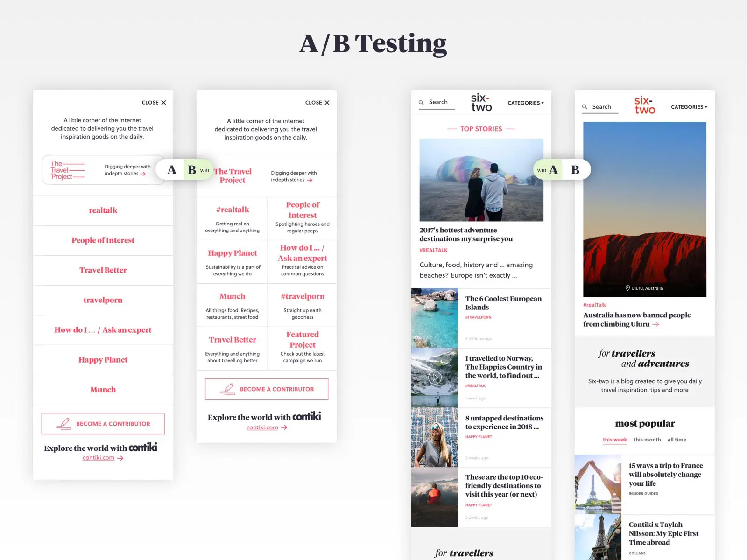Image resolution: width=747 pixels, height=560 pixels.
Task: Follow contiki.com link in variant B menu
Action: (x=262, y=427)
